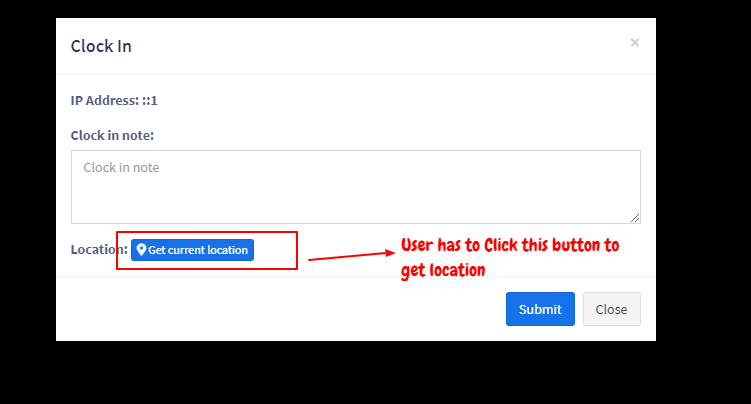Click the IP Address label text
The image size is (751, 404).
(105, 101)
